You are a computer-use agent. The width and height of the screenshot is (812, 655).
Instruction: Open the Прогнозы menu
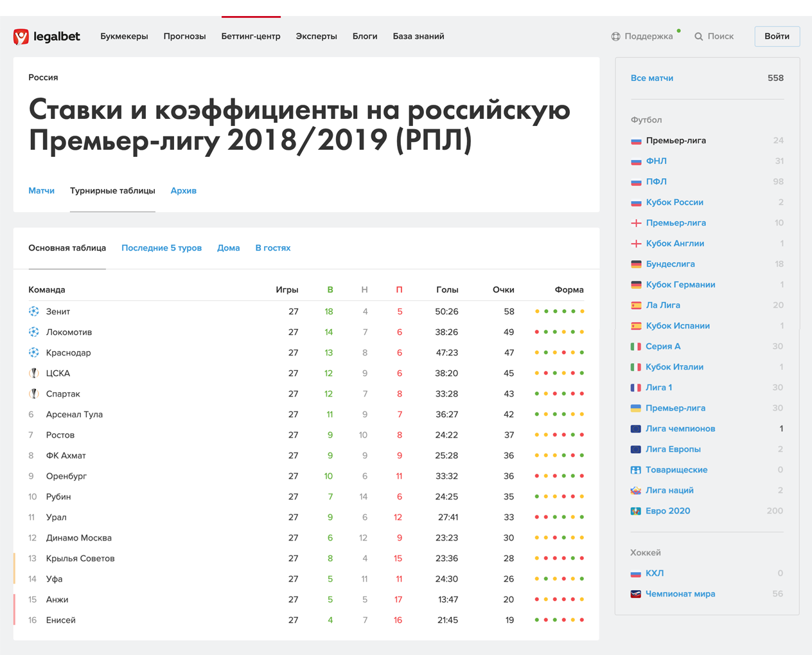[x=184, y=37]
